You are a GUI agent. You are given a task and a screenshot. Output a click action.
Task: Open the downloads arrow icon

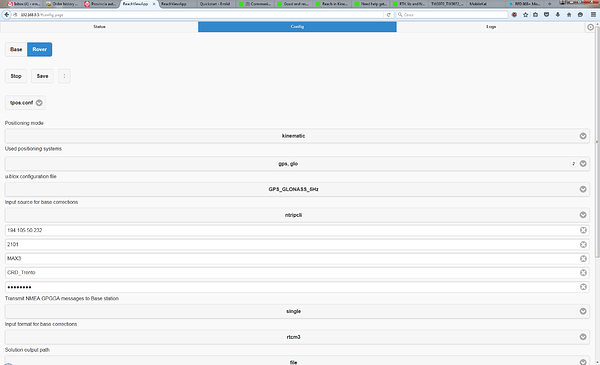[558, 15]
